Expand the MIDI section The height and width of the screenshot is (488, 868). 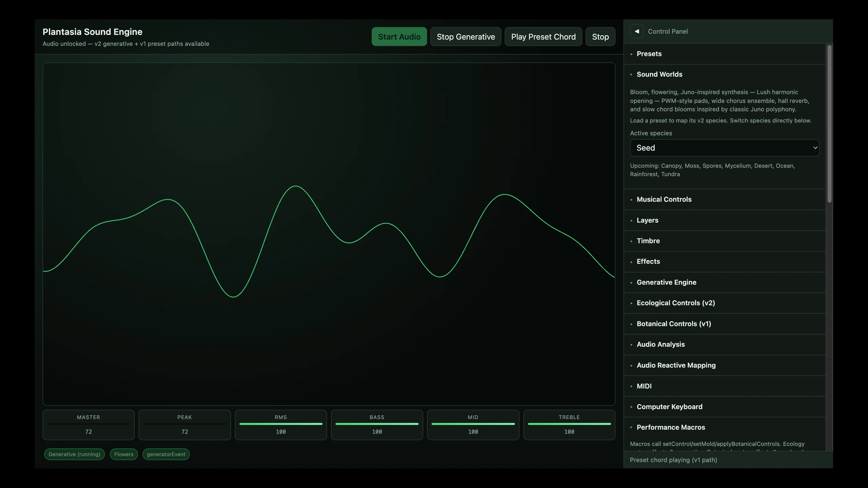pyautogui.click(x=725, y=386)
